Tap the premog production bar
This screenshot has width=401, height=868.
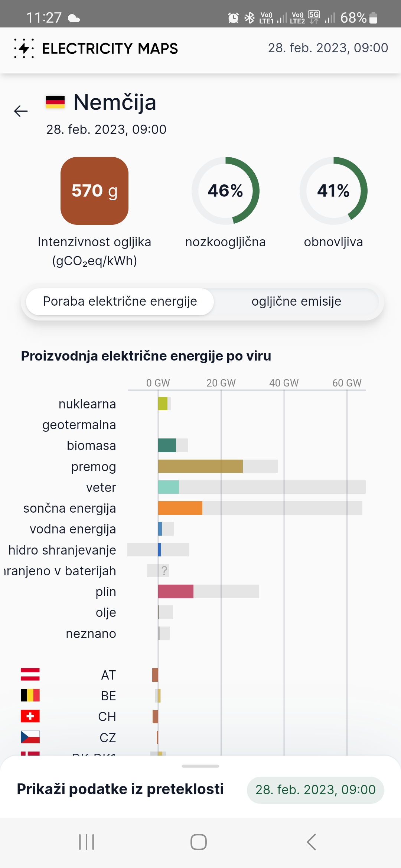(x=200, y=466)
